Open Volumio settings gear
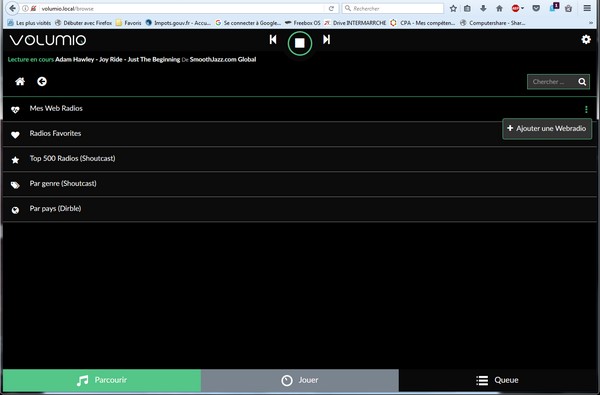 pos(586,39)
